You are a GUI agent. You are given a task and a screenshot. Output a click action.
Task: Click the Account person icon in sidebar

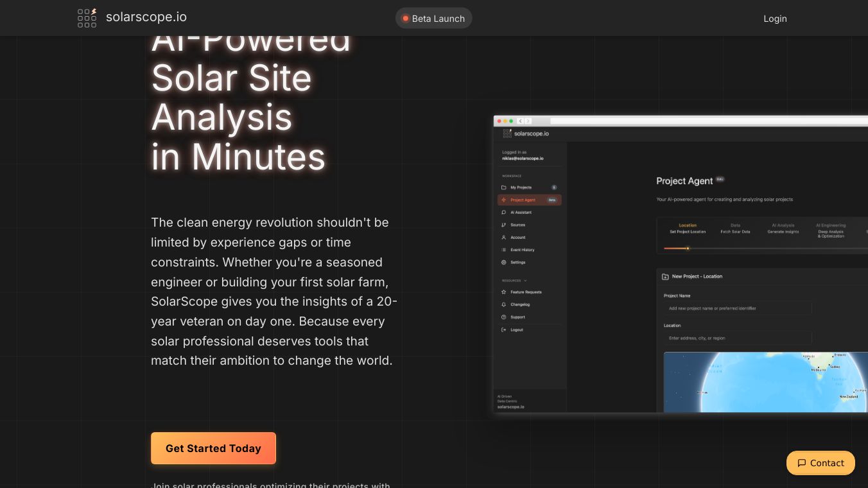tap(504, 238)
